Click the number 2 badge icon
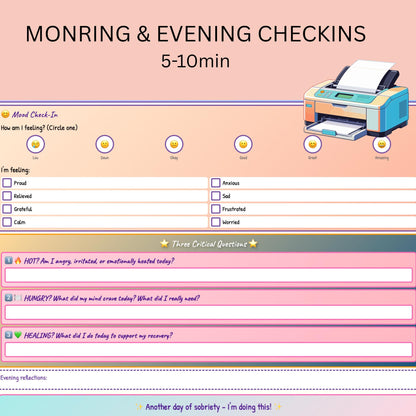 [x=9, y=298]
